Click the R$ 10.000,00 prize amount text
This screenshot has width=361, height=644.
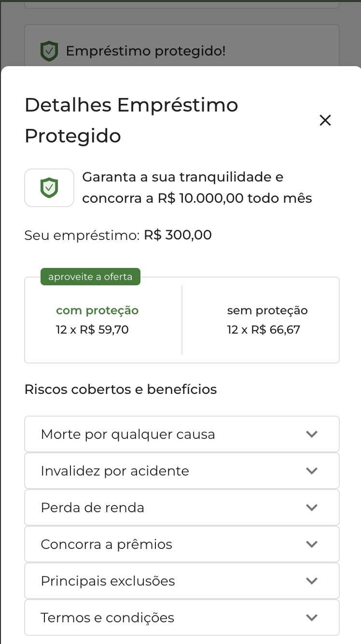tap(200, 198)
